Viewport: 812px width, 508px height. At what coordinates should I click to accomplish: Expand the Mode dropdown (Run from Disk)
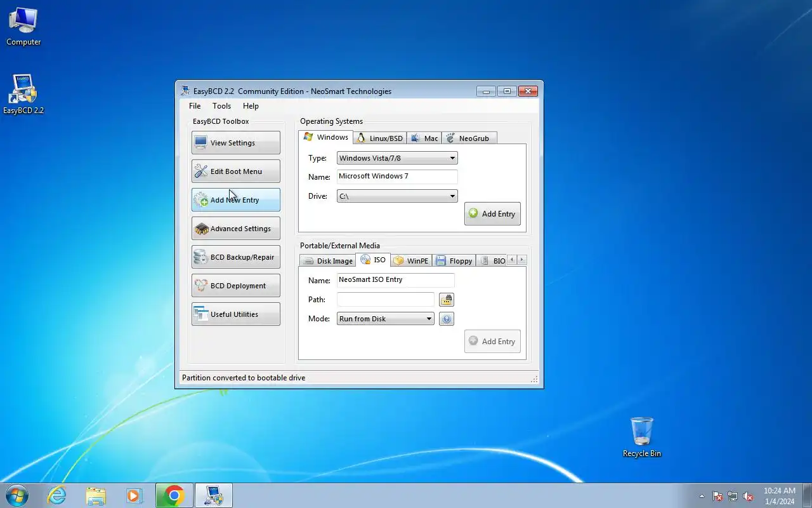[x=385, y=318]
